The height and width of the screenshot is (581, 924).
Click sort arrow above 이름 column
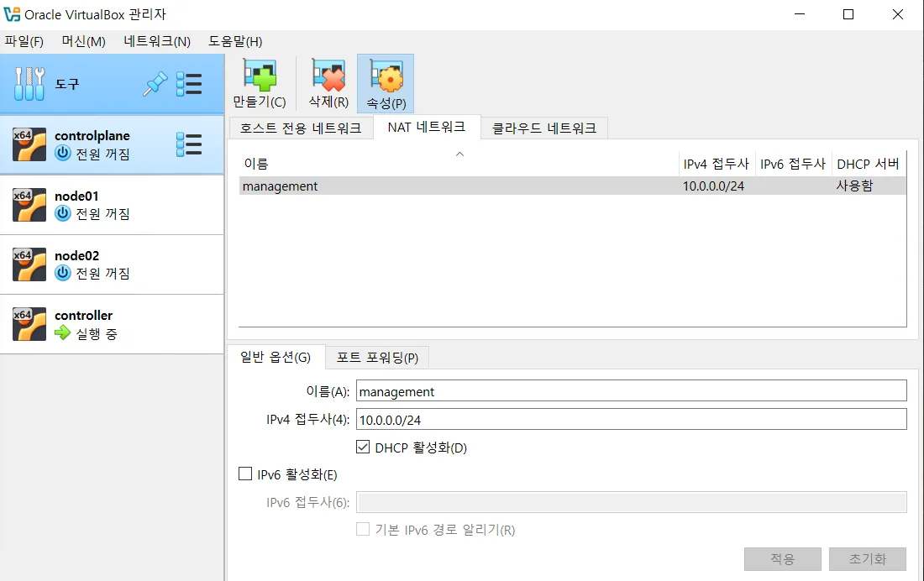(460, 154)
